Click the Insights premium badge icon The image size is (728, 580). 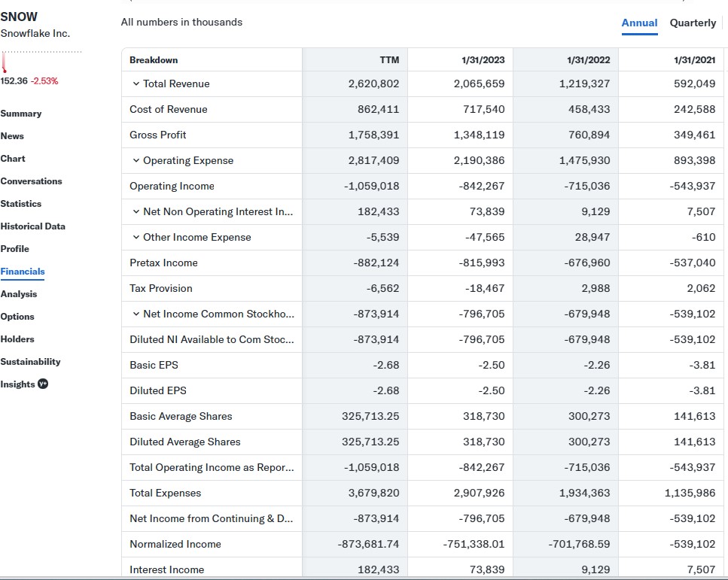(44, 384)
